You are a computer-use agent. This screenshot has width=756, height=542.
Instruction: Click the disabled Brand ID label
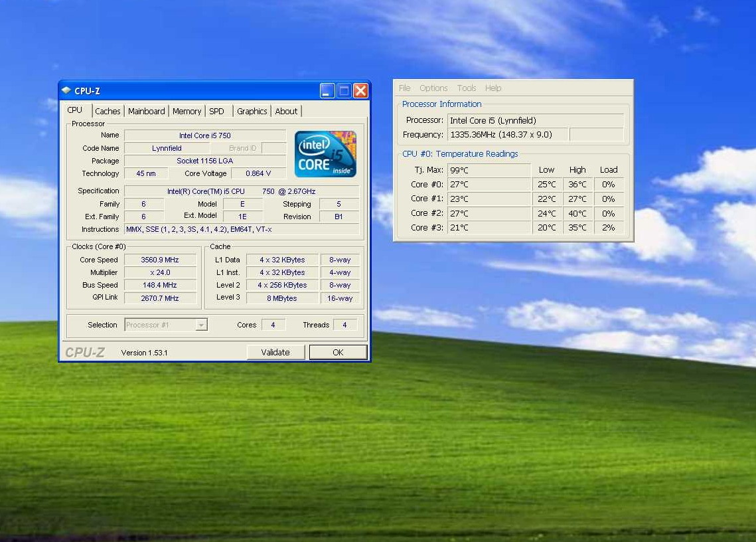242,148
